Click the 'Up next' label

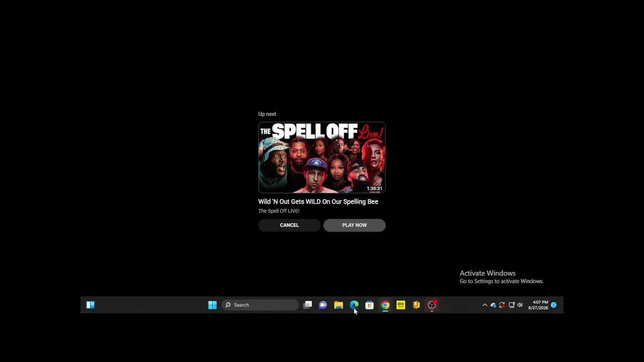point(267,114)
